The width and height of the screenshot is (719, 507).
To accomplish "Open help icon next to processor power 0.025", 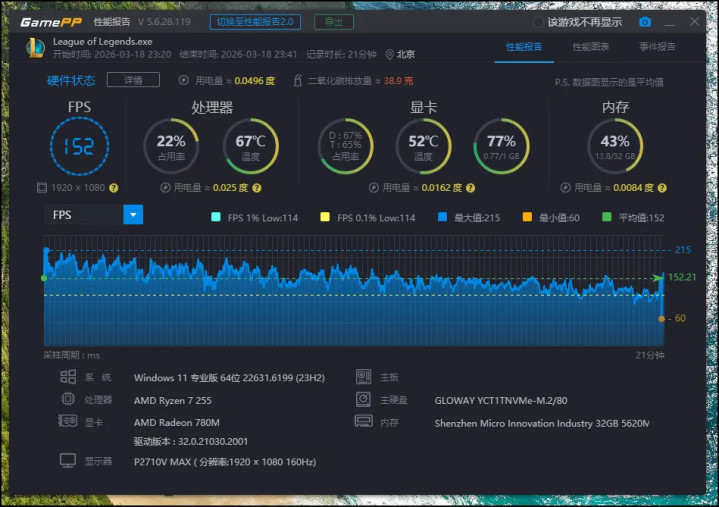I will coord(257,188).
